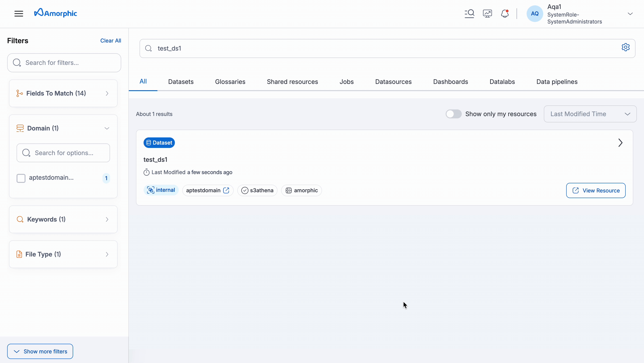Click the View Resource button
Viewport: 644px width, 363px height.
click(596, 190)
